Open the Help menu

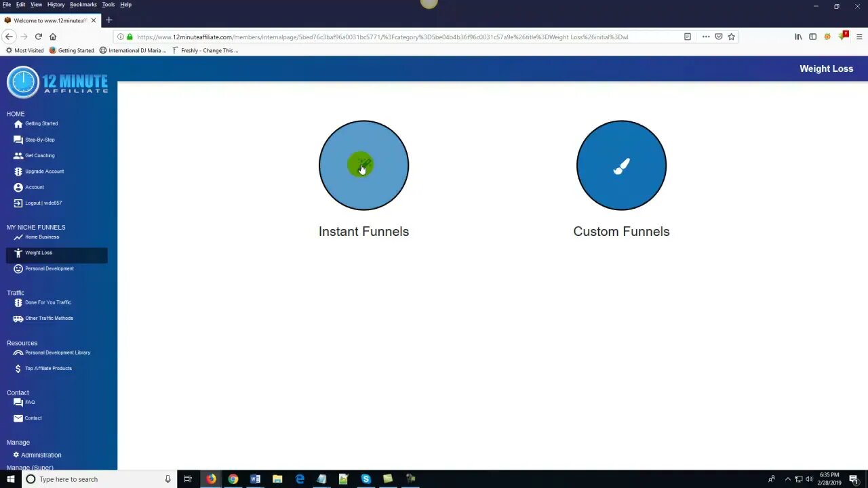(126, 5)
